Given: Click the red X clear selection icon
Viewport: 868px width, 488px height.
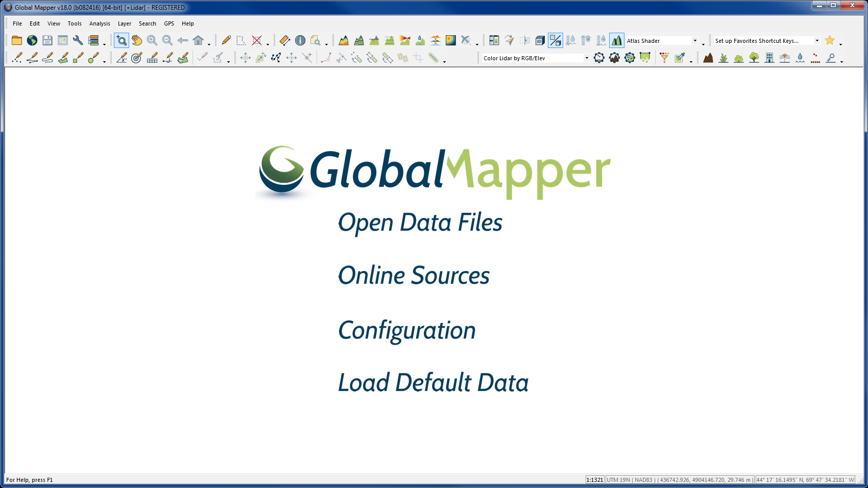Looking at the screenshot, I should pos(257,40).
